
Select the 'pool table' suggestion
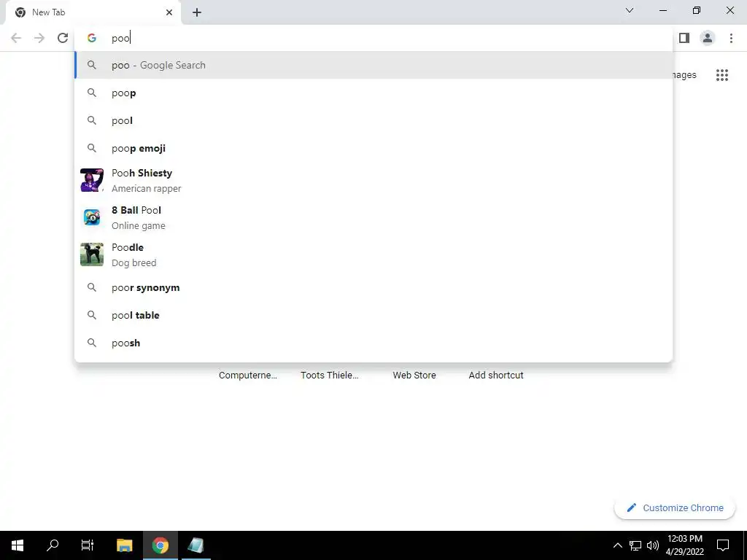pyautogui.click(x=373, y=315)
